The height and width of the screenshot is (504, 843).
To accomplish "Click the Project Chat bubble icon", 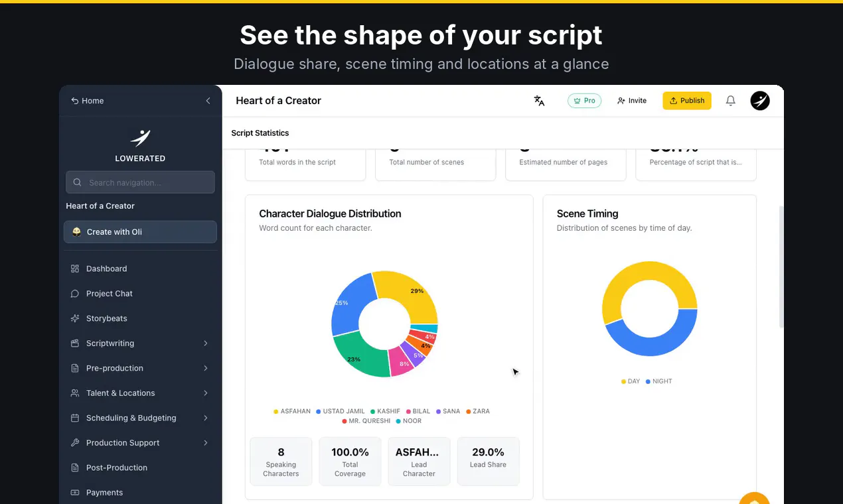I will point(75,294).
